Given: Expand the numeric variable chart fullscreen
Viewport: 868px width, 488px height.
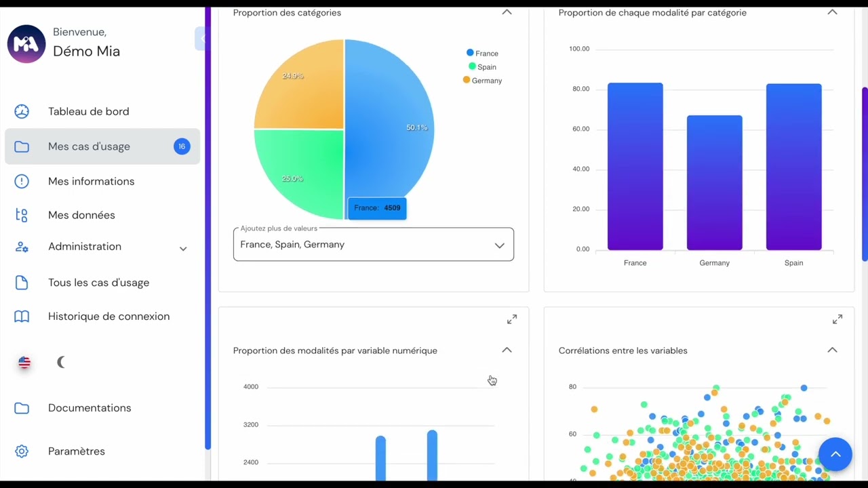Looking at the screenshot, I should (512, 319).
